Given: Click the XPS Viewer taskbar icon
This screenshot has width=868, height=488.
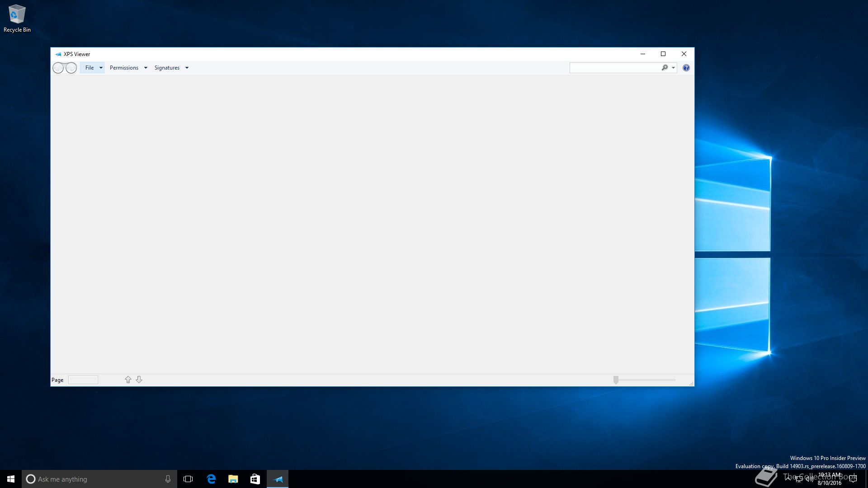Looking at the screenshot, I should click(278, 479).
